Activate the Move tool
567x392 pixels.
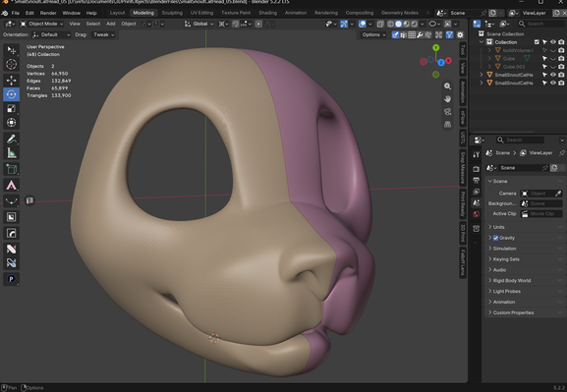click(x=11, y=81)
